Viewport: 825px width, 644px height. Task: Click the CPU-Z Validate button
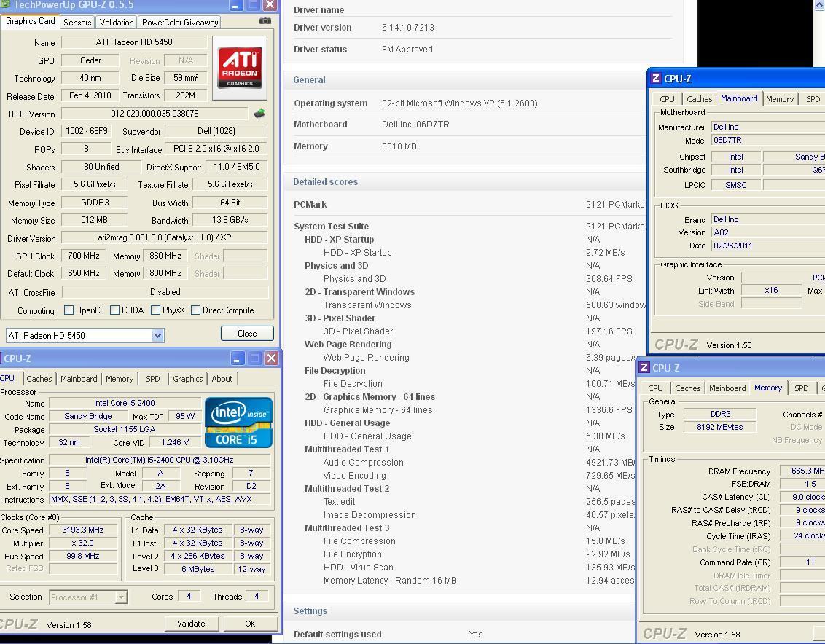(191, 624)
